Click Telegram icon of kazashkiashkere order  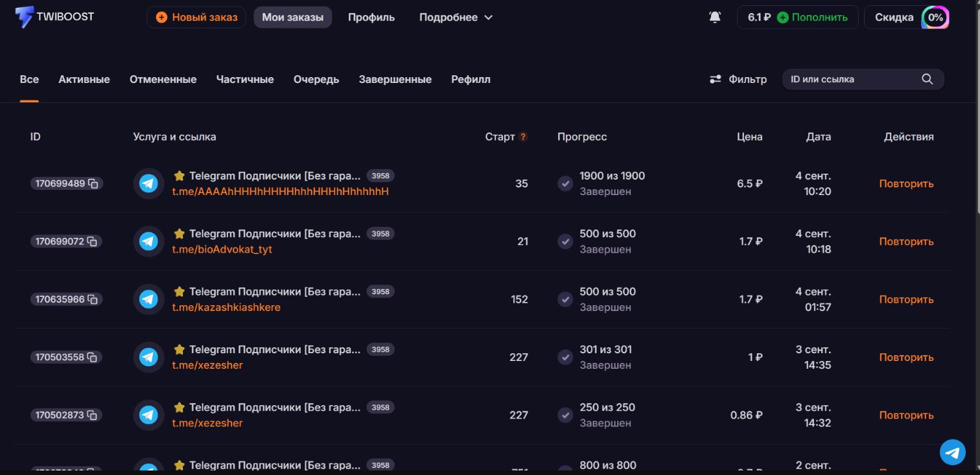[x=148, y=299]
